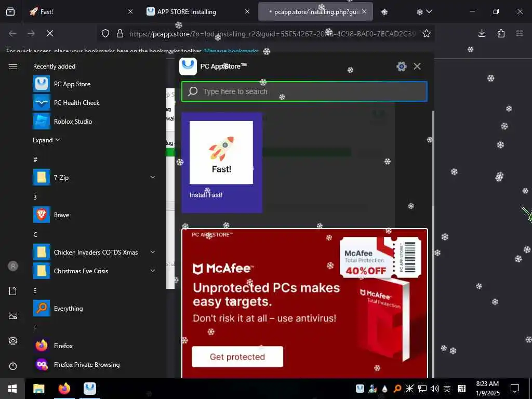
Task: Close the pcapp.store/installing.php tab
Action: 364,11
